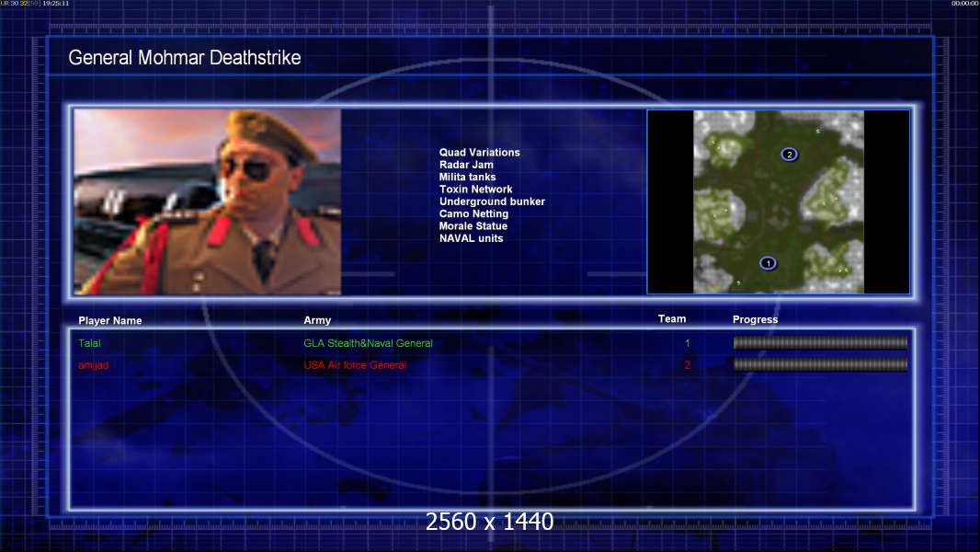Click the 19:25:11 timestamp at top left
Image resolution: width=980 pixels, height=552 pixels.
click(56, 3)
